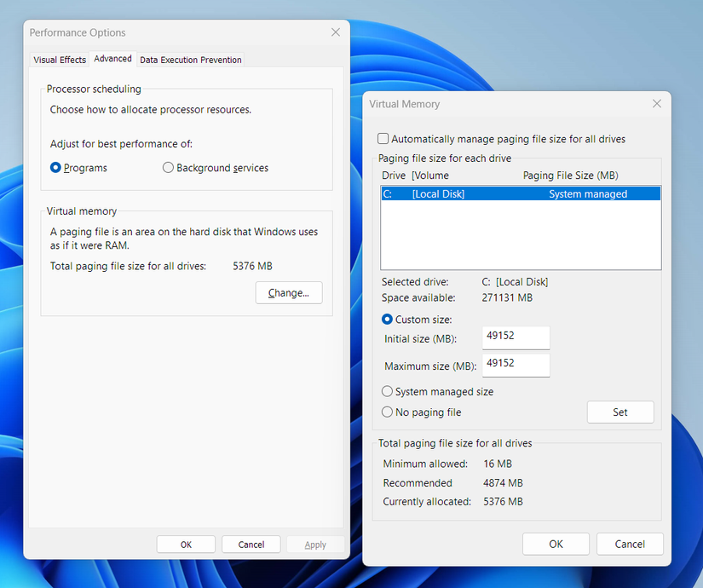This screenshot has width=703, height=588.
Task: Select the Advanced tab
Action: pyautogui.click(x=112, y=59)
